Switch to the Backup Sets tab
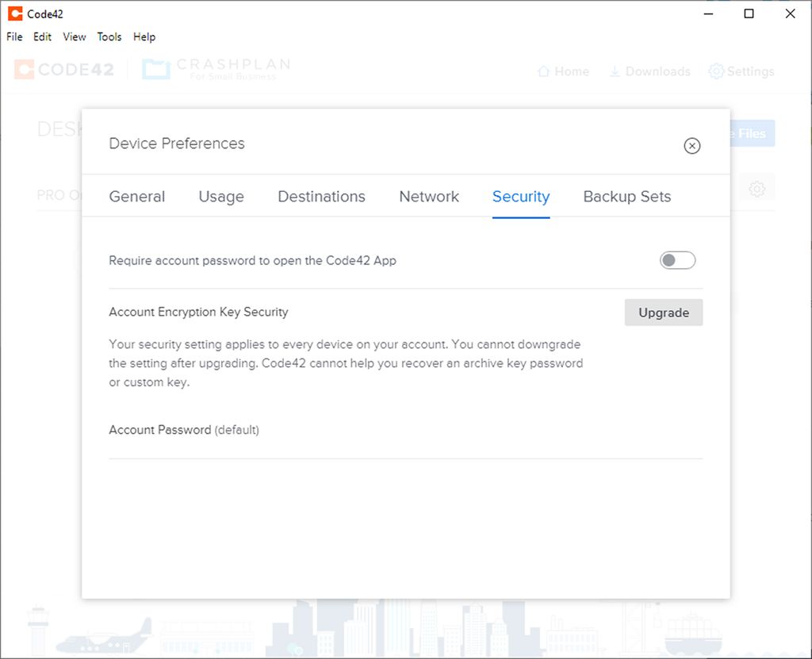This screenshot has width=812, height=659. tap(626, 196)
